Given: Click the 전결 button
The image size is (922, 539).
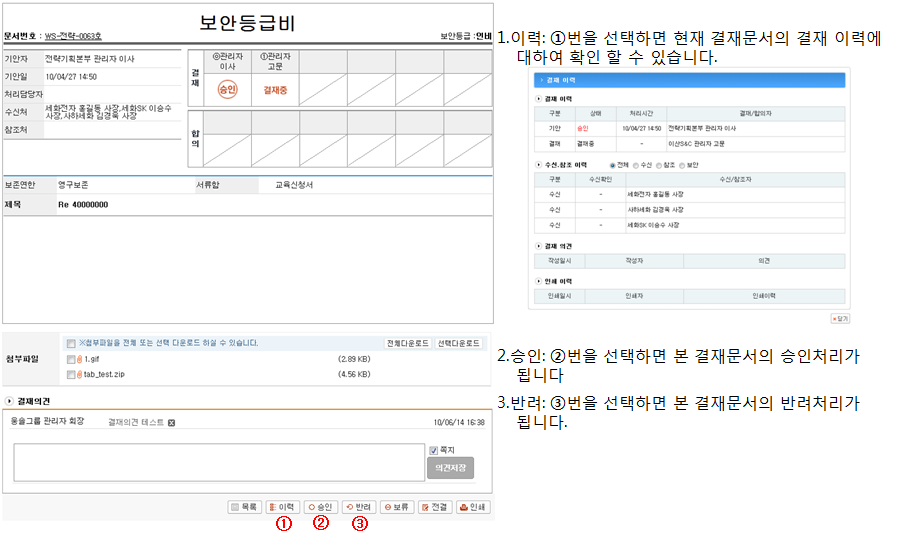Looking at the screenshot, I should (x=435, y=507).
